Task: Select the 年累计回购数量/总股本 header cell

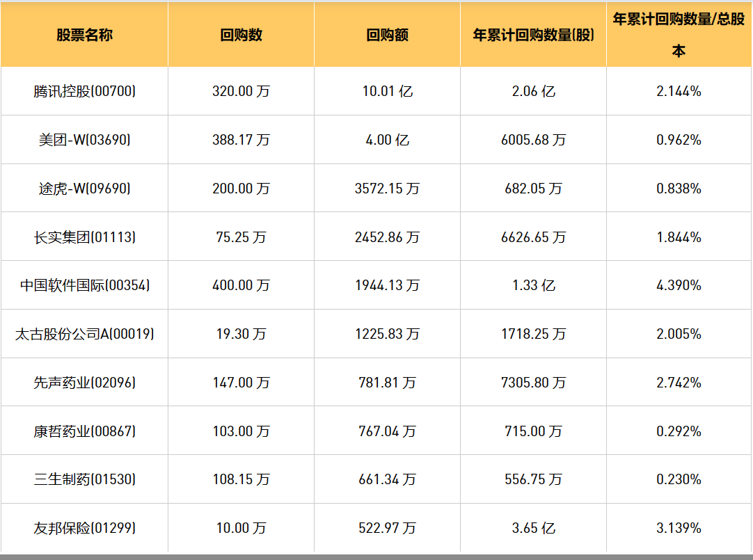Action: 679,35
